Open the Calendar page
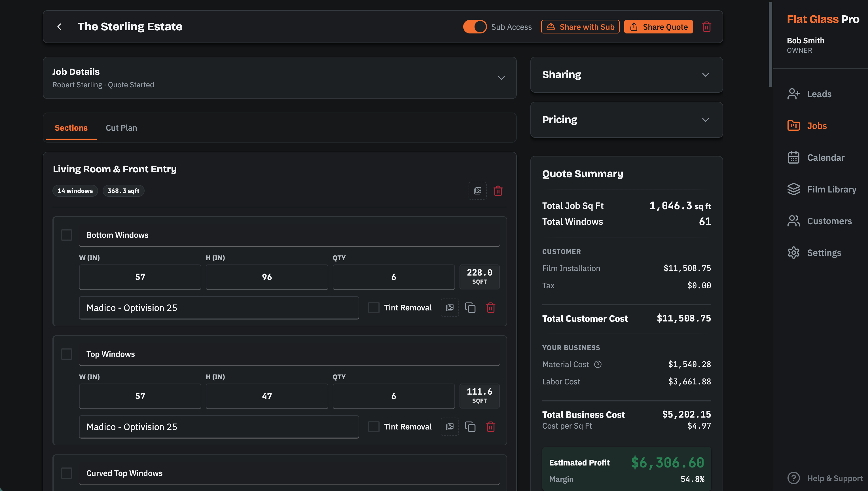The height and width of the screenshot is (491, 868). coord(816,158)
